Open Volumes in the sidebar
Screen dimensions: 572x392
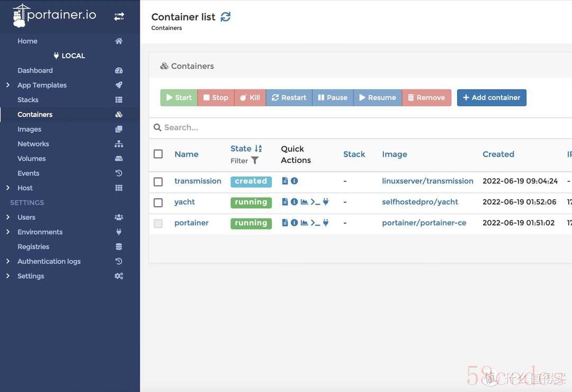(x=31, y=158)
